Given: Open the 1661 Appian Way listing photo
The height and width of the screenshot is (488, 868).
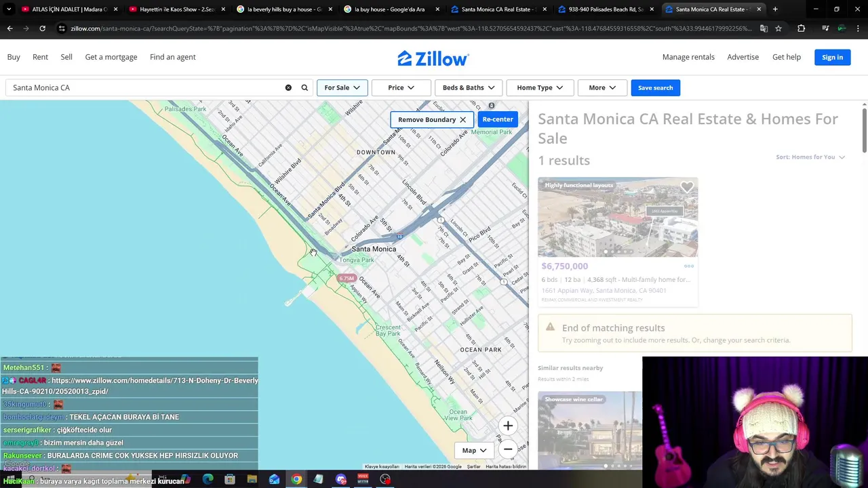Looking at the screenshot, I should pos(618,217).
